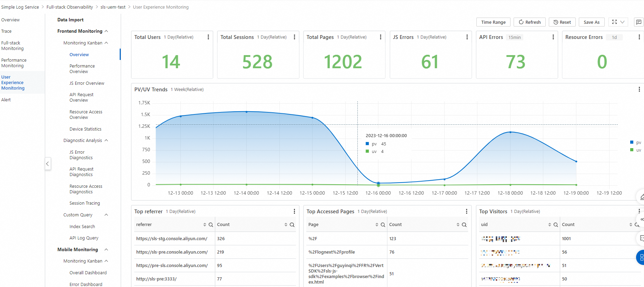Open Top Accessed Pages options menu
Image resolution: width=644 pixels, height=287 pixels.
(x=467, y=211)
